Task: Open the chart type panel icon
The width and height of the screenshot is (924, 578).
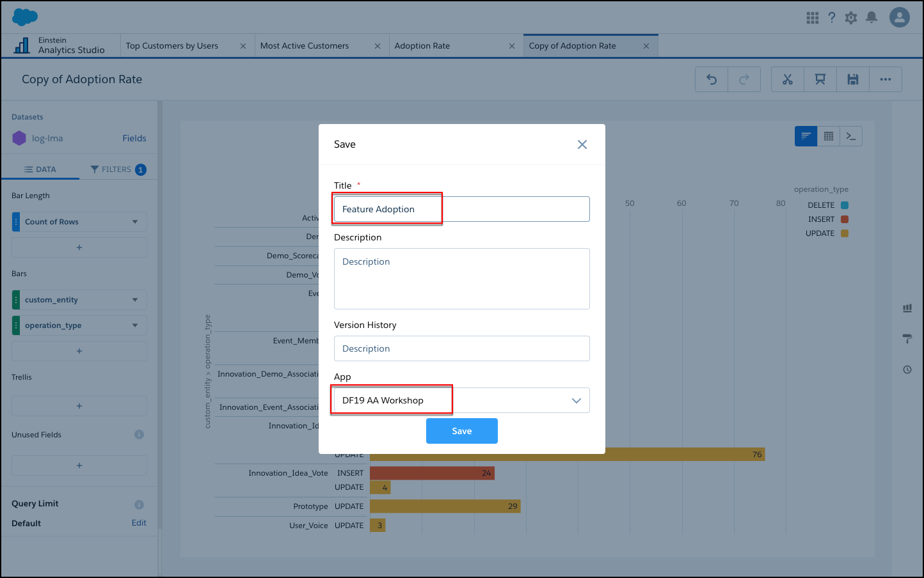Action: (907, 308)
